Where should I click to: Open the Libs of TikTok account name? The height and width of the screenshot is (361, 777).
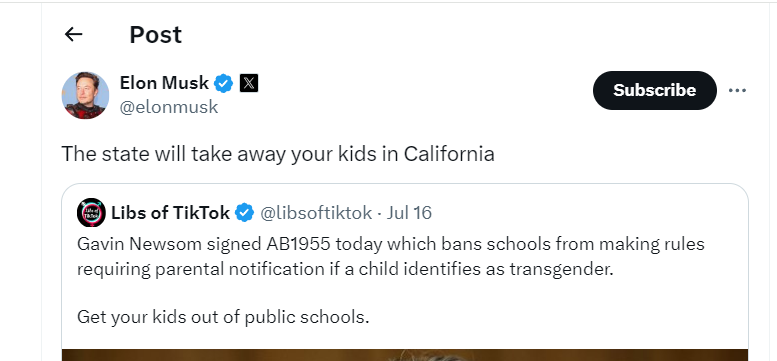(x=170, y=213)
